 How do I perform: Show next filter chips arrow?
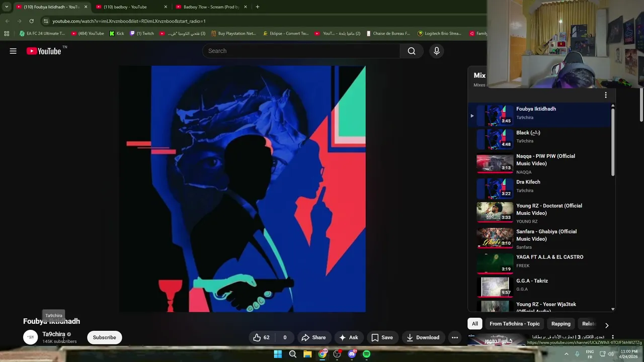tap(607, 325)
